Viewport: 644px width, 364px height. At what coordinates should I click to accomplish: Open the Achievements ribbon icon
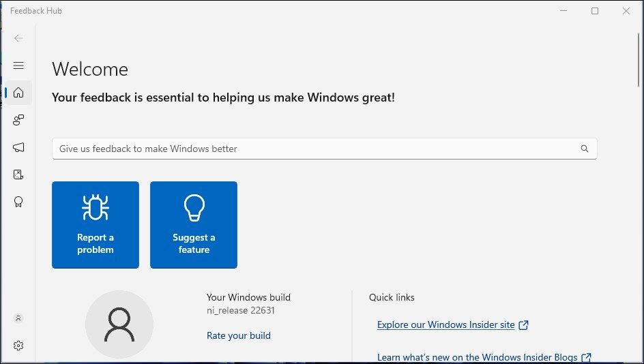pyautogui.click(x=18, y=202)
